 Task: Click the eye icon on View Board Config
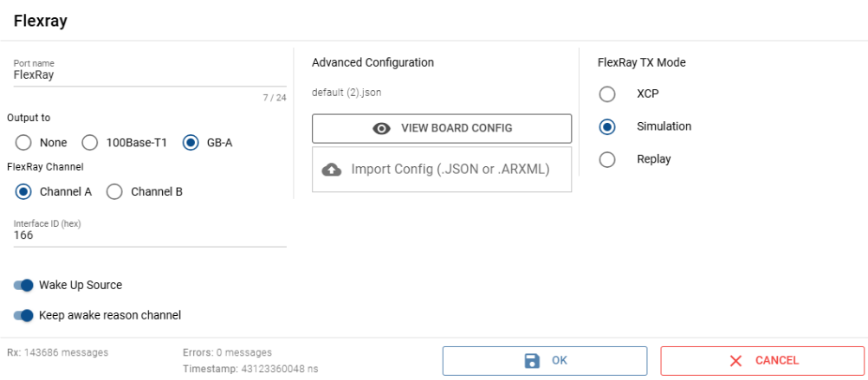pos(381,128)
